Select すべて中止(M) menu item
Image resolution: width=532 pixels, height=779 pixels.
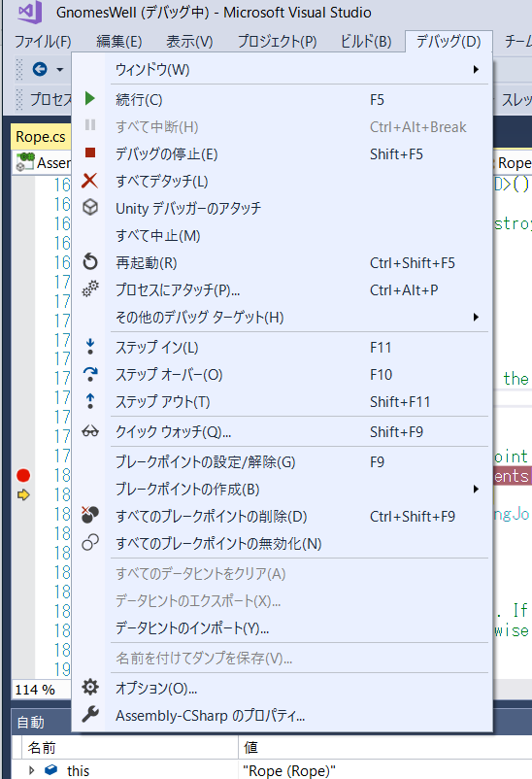(x=283, y=235)
